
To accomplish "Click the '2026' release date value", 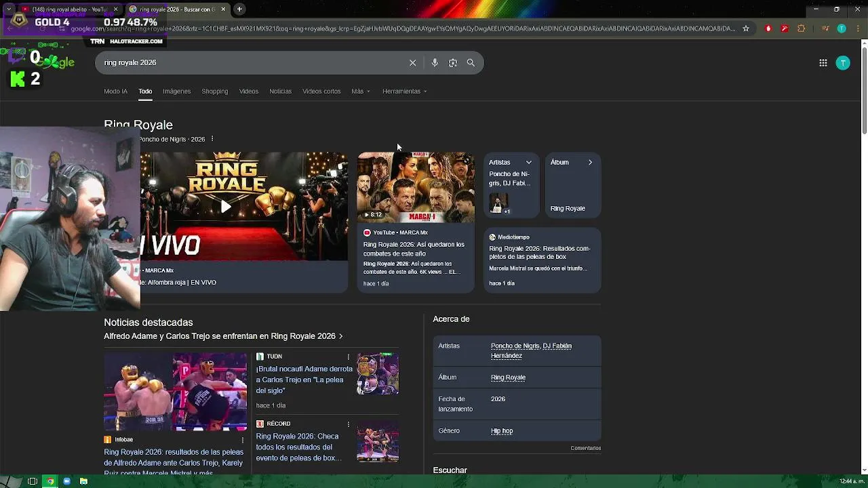I will pos(498,399).
